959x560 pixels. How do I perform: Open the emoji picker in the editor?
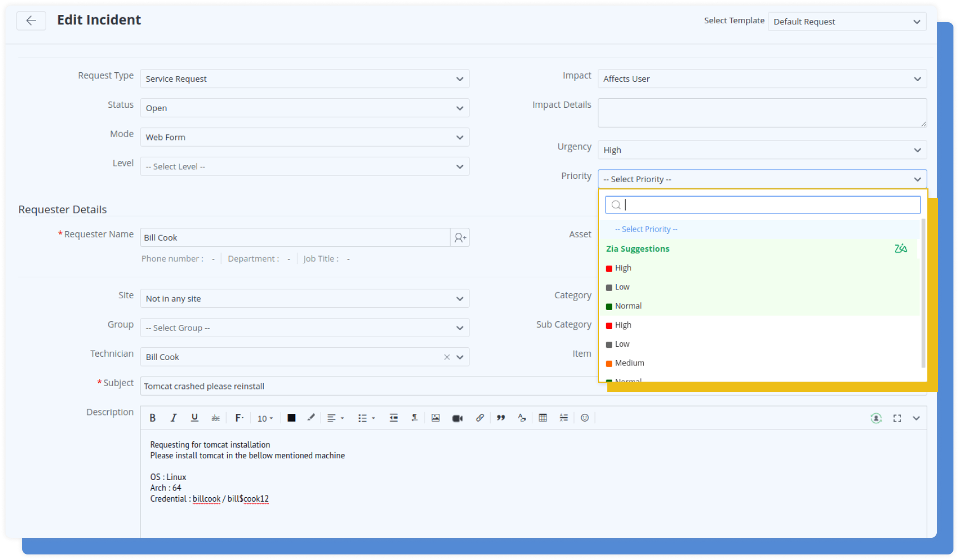point(585,418)
